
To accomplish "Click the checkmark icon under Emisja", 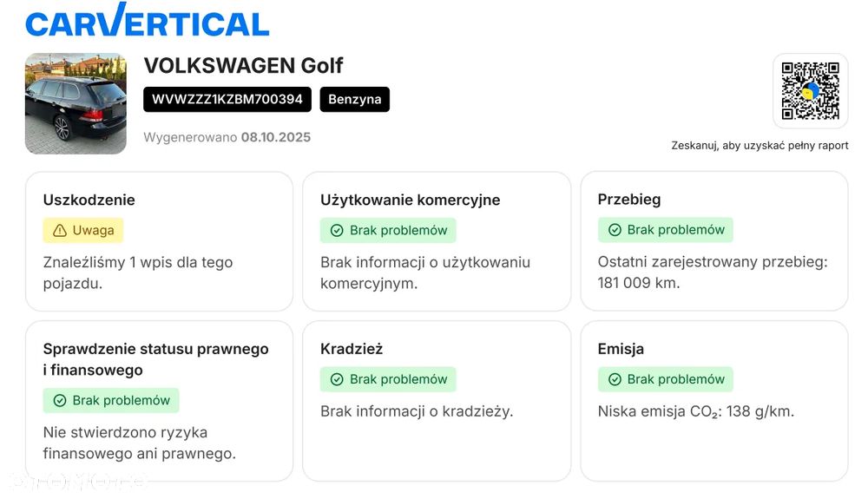I will pos(615,379).
